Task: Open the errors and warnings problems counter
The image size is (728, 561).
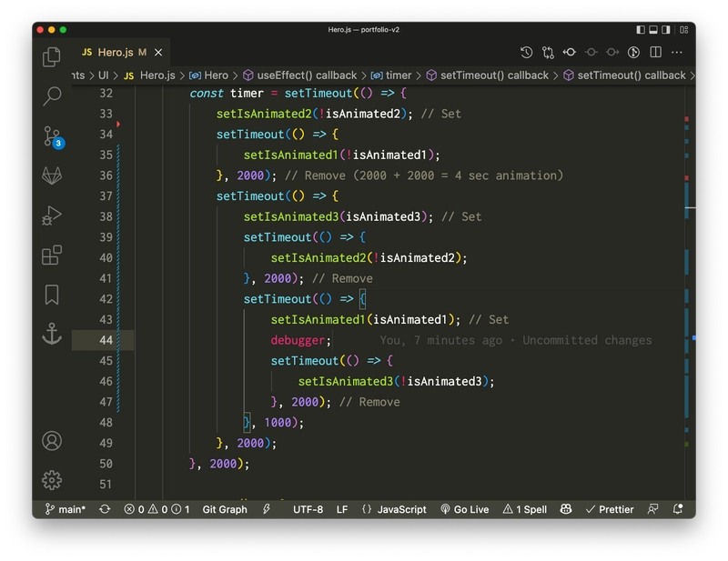Action: pyautogui.click(x=157, y=509)
